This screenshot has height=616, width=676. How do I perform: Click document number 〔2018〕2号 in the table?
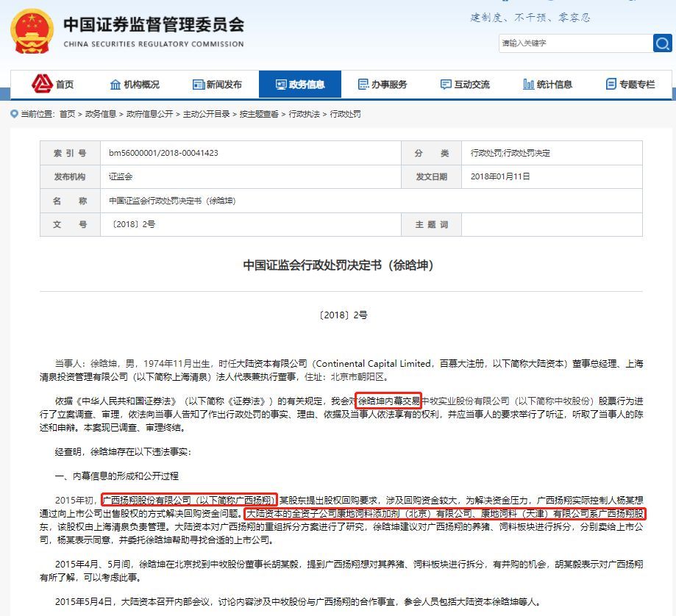coord(133,224)
